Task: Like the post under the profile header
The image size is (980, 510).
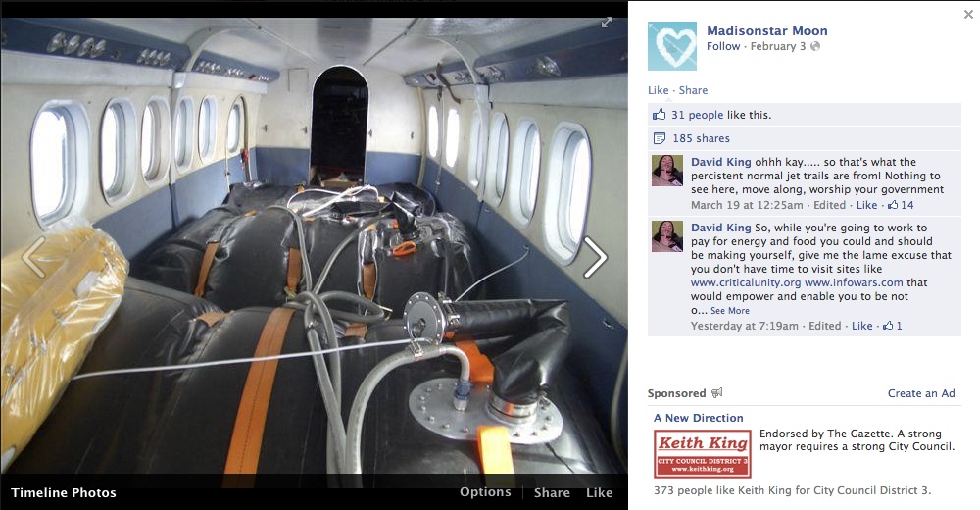Action: coord(659,90)
